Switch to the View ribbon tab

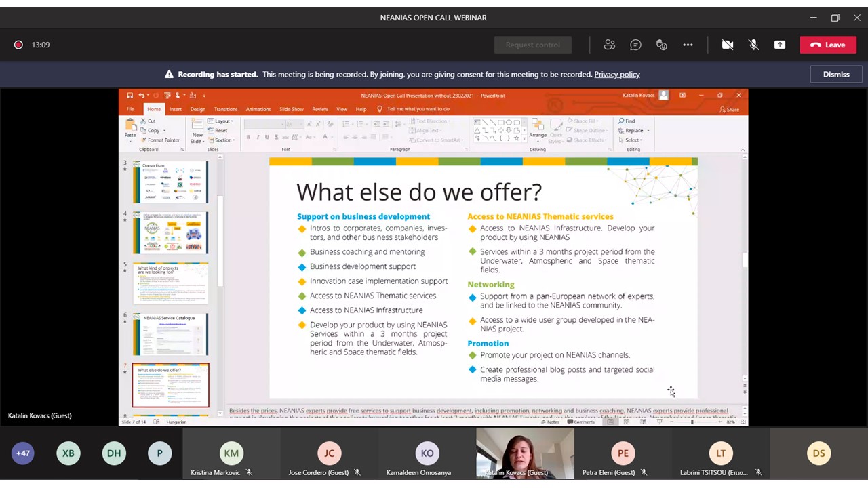point(342,109)
